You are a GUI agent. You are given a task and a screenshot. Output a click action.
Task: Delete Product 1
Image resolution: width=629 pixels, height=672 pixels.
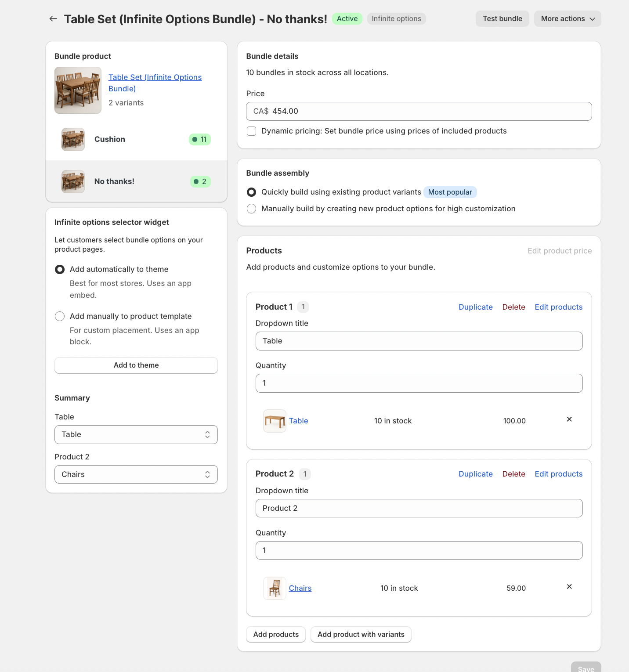(514, 307)
